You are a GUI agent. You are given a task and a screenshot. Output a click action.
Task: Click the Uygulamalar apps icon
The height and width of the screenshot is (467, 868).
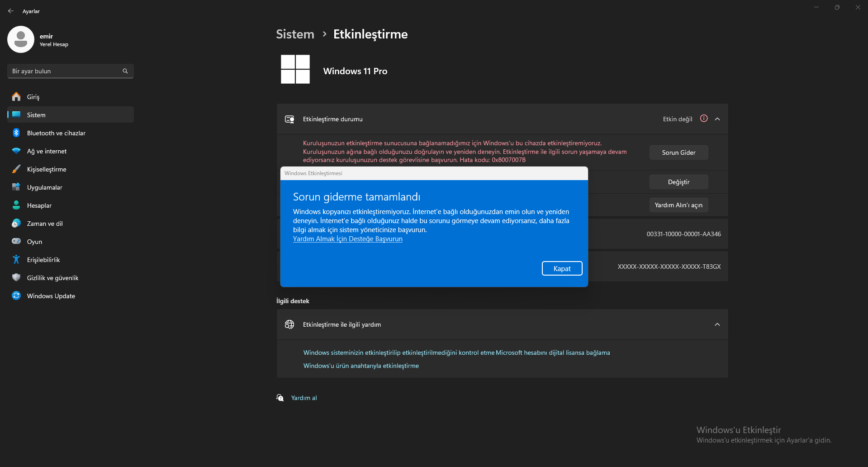point(16,187)
